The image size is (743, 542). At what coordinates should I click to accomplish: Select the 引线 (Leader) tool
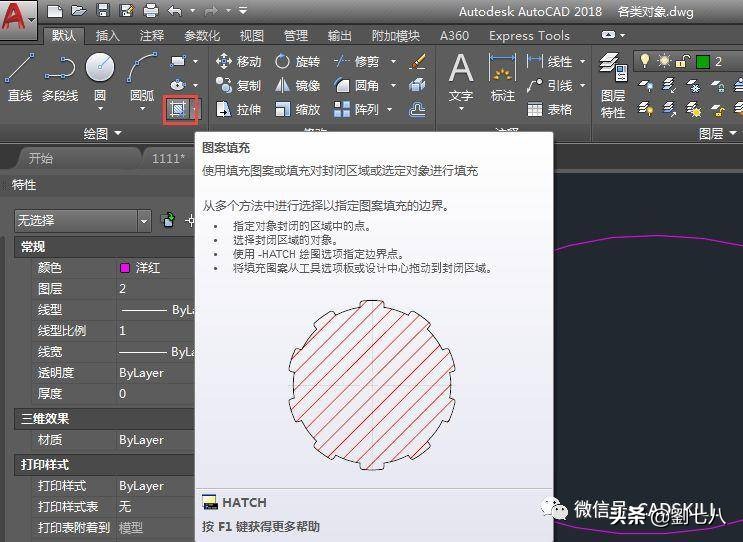(x=550, y=85)
